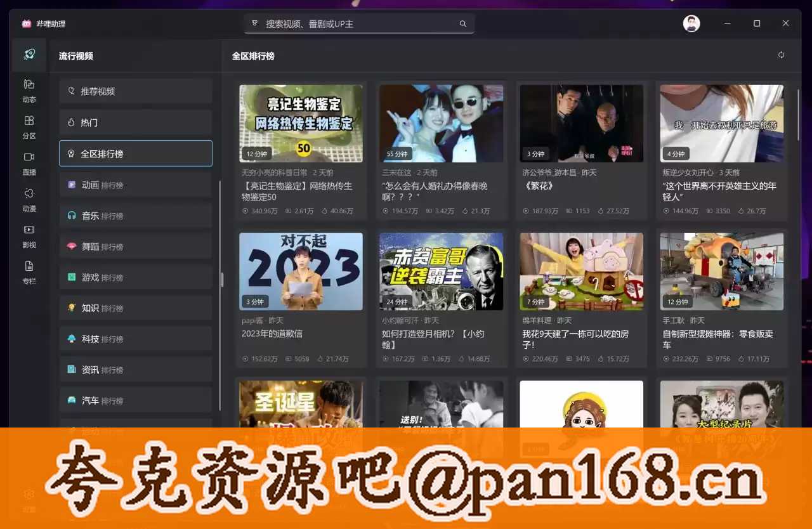Select 全区排行榜 item
812x529 pixels.
pyautogui.click(x=136, y=153)
